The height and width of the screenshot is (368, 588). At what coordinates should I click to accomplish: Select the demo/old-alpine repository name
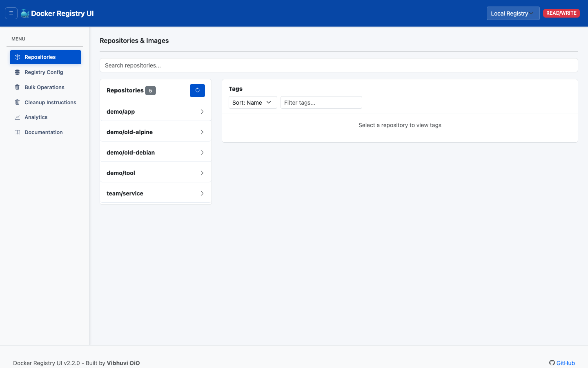(129, 132)
